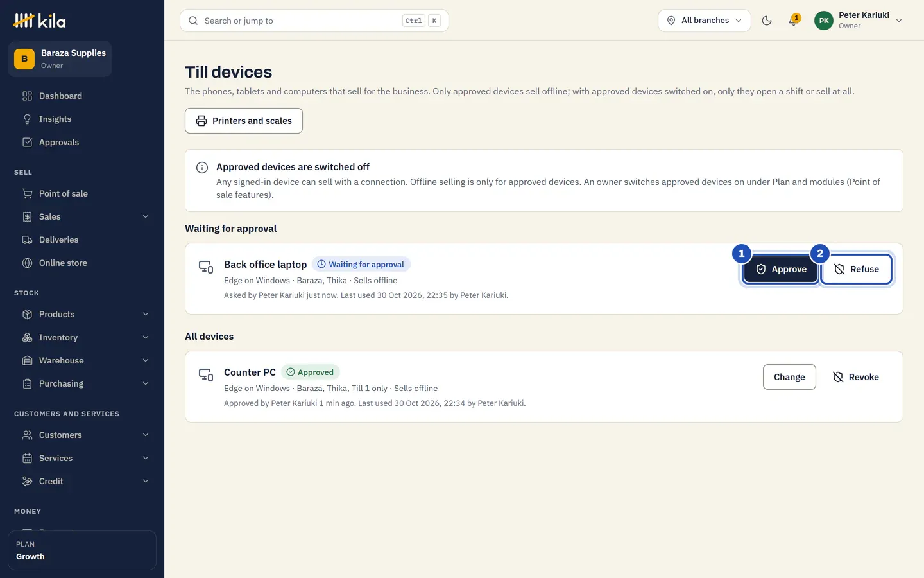The image size is (924, 578).
Task: Expand the Products submenu chevron
Action: [x=146, y=315]
